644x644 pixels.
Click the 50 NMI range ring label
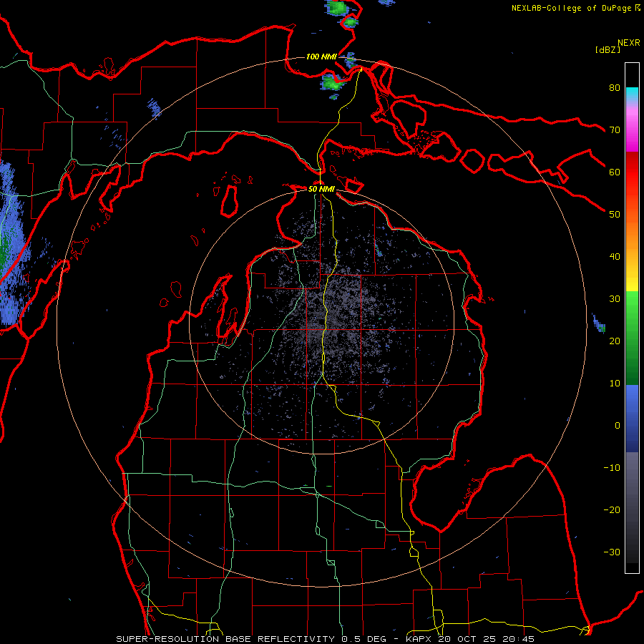click(321, 189)
